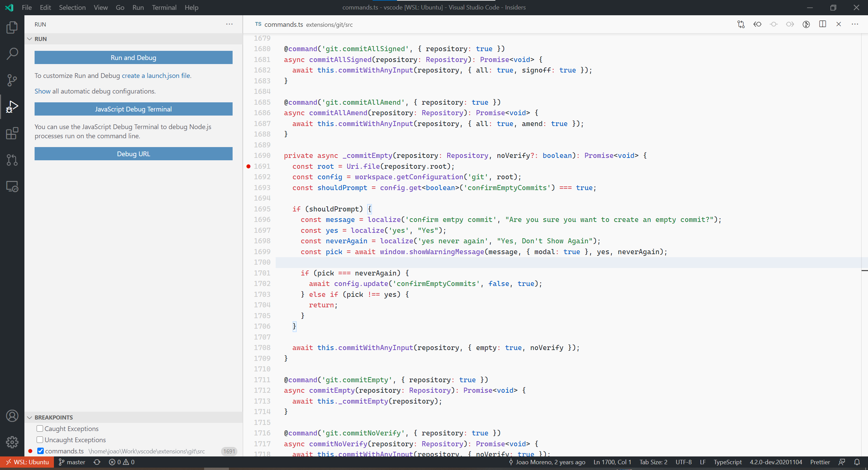Image resolution: width=868 pixels, height=470 pixels.
Task: Open the File menu
Action: tap(27, 7)
